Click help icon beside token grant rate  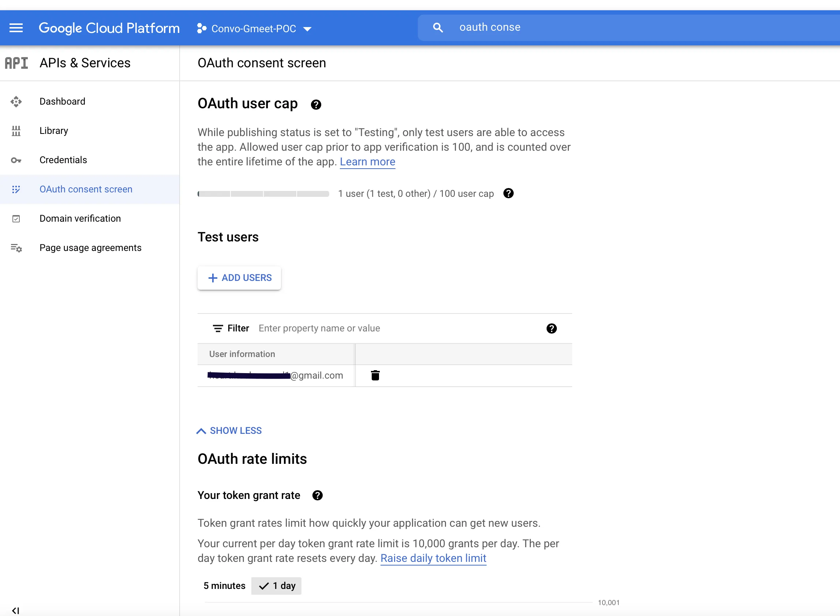pos(317,495)
